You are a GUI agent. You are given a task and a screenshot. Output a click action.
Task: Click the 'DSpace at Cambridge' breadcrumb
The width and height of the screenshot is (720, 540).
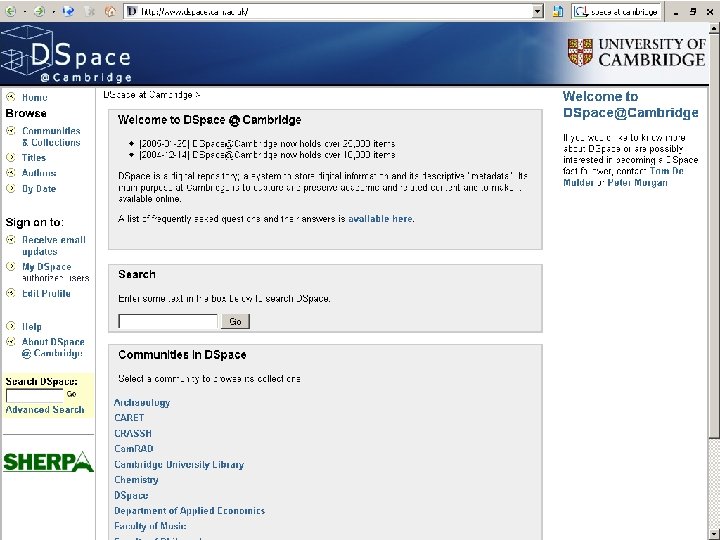point(148,95)
